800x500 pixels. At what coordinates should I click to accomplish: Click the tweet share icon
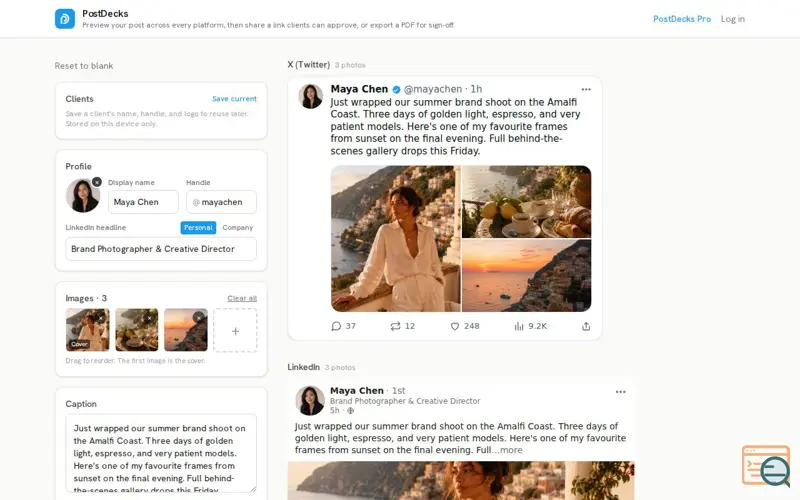click(586, 326)
